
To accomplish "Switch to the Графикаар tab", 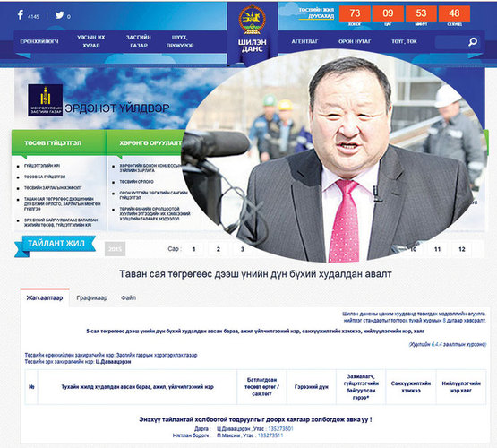I will click(x=92, y=297).
